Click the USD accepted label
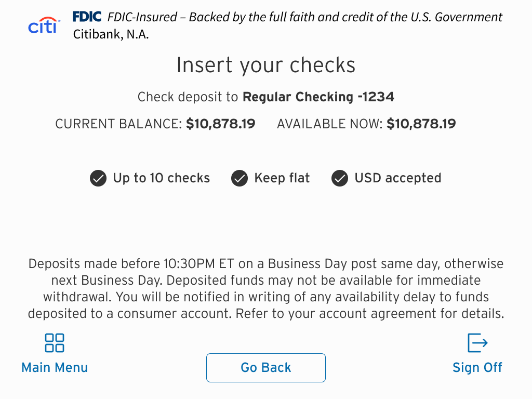 pos(398,178)
